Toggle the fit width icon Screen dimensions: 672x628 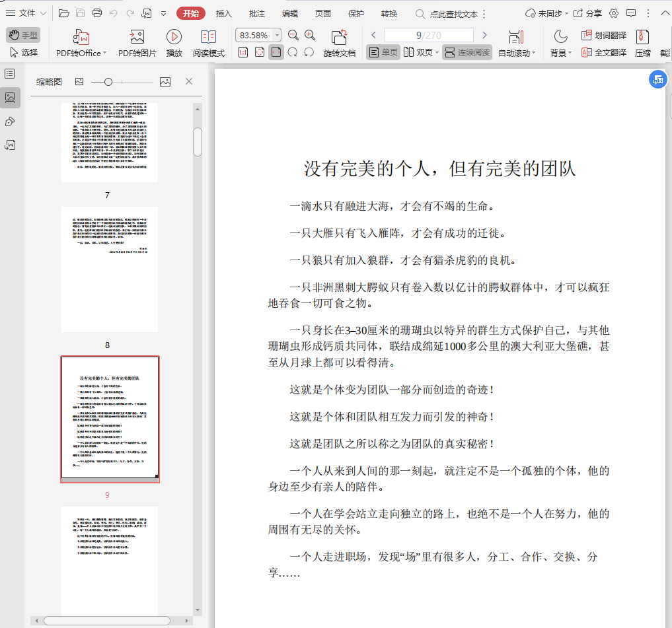(x=276, y=52)
